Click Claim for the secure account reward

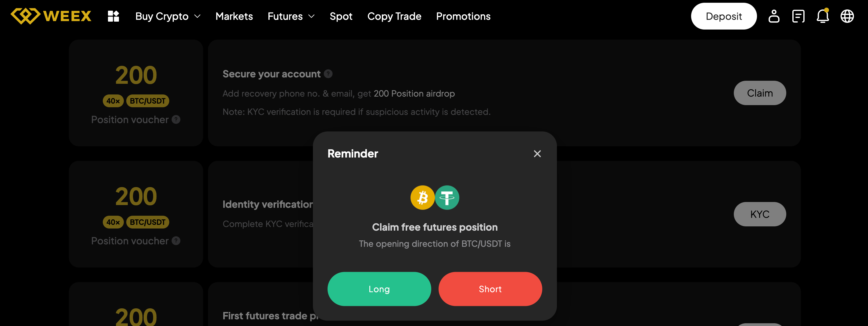point(760,93)
